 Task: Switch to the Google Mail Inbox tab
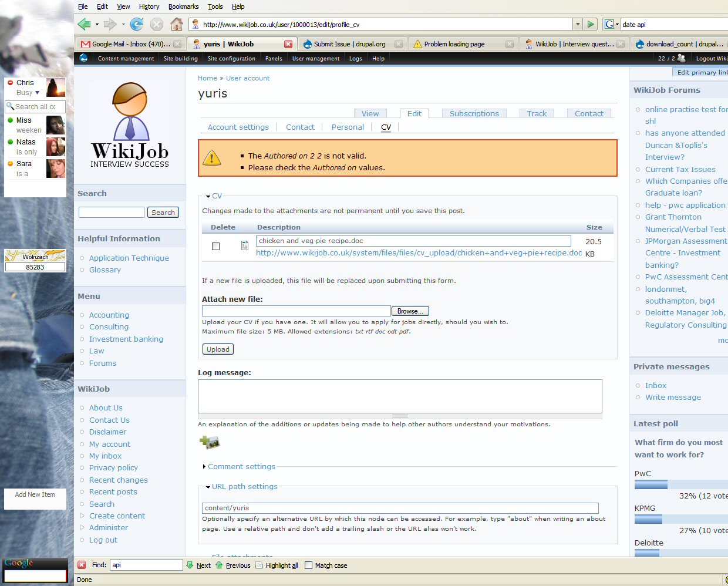click(x=131, y=44)
